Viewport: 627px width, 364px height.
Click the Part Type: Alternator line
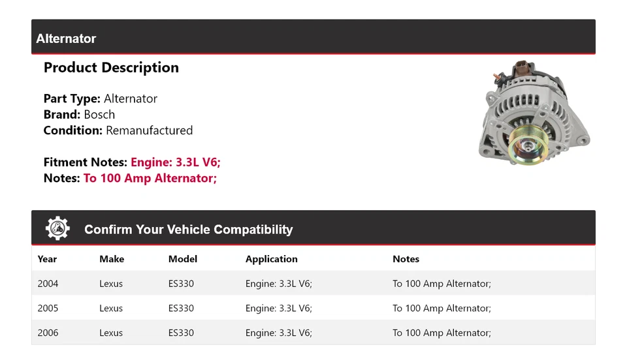tap(101, 99)
